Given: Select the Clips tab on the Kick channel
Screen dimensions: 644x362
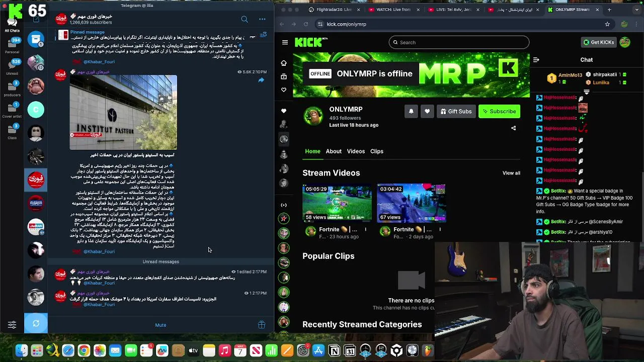Looking at the screenshot, I should coord(377,151).
